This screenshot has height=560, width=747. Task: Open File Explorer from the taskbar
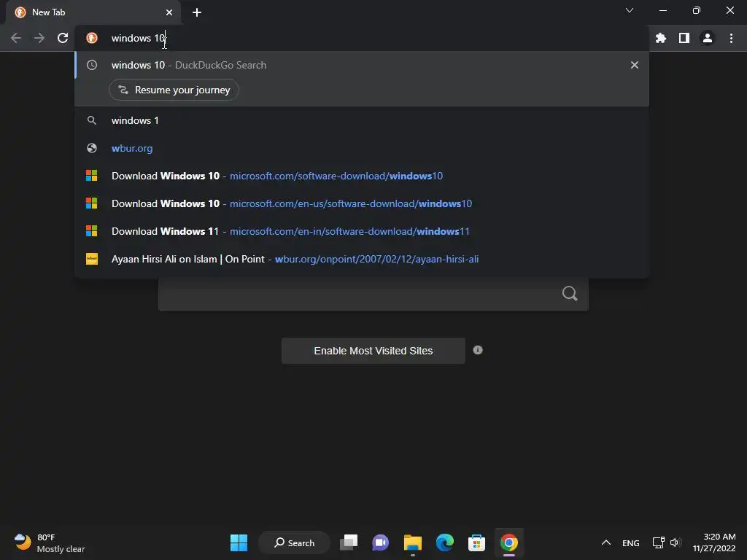[413, 542]
